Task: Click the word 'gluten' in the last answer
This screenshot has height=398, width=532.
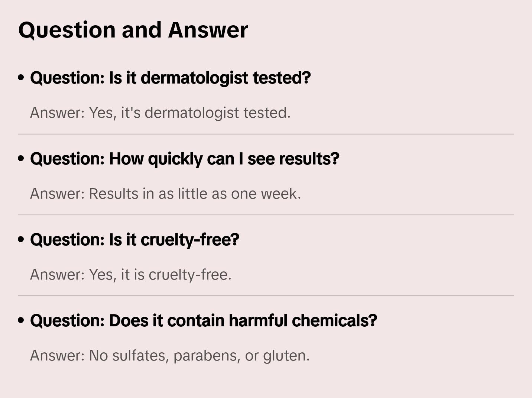Action: (286, 356)
